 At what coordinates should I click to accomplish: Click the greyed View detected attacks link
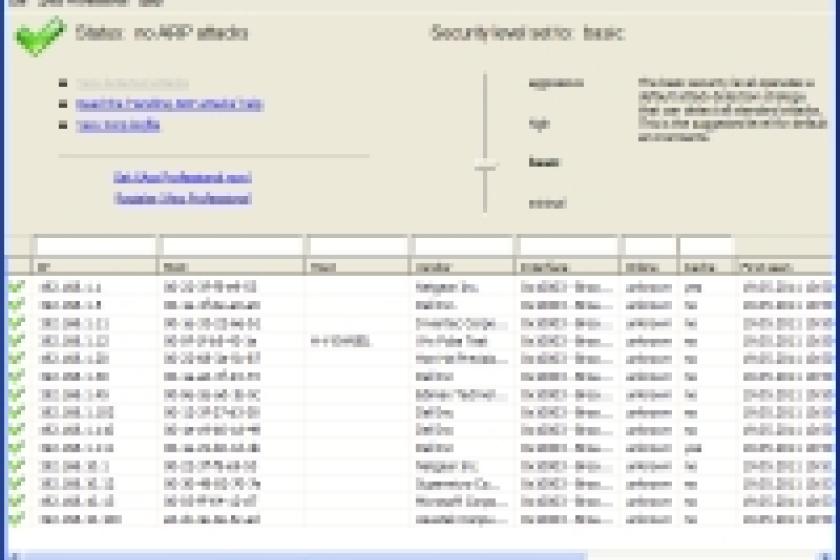pyautogui.click(x=132, y=84)
